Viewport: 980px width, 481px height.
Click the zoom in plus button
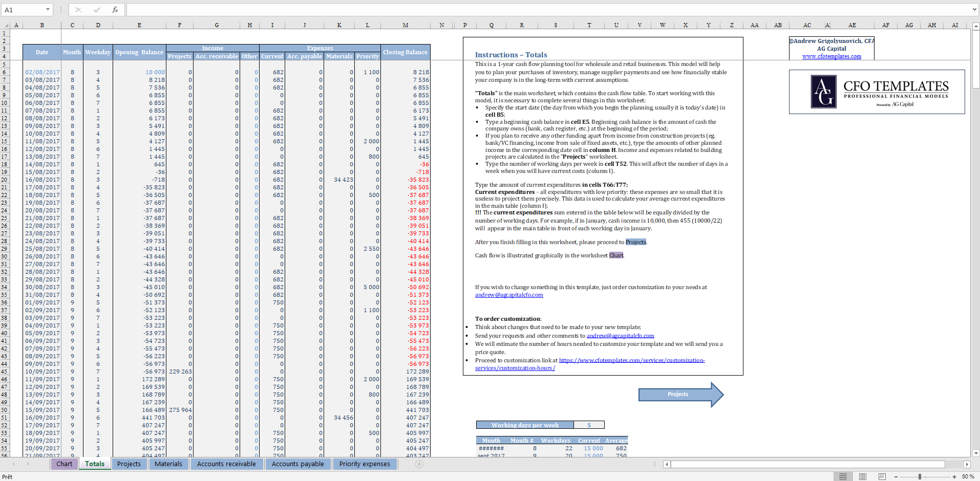click(x=954, y=476)
